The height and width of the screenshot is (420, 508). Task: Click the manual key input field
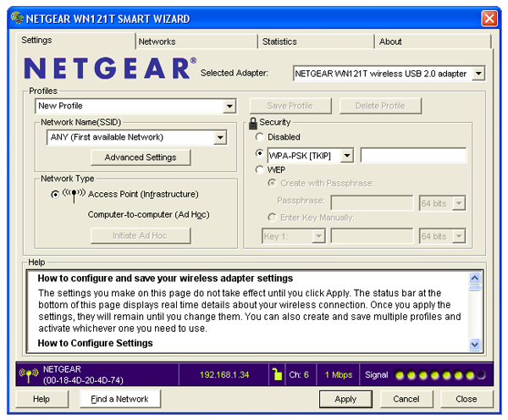(x=372, y=236)
